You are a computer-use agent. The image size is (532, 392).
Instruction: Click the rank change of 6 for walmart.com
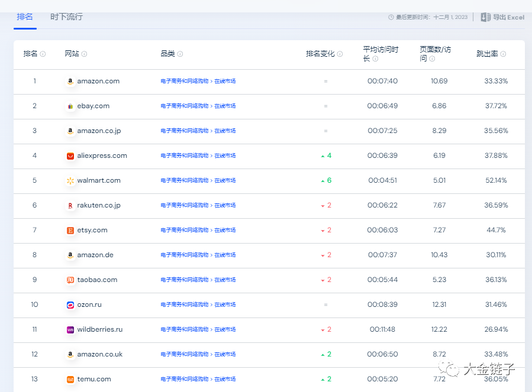pos(327,180)
